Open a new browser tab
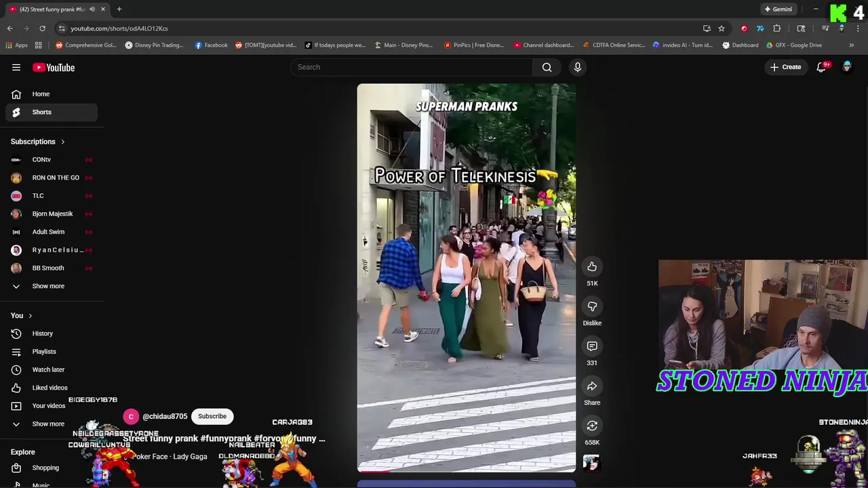Viewport: 868px width, 488px height. [x=119, y=9]
